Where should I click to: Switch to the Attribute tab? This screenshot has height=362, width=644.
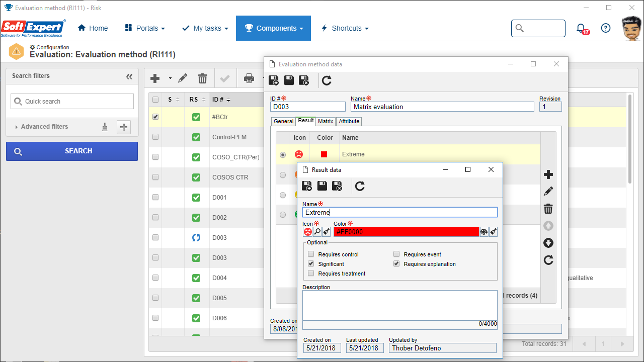click(x=349, y=121)
